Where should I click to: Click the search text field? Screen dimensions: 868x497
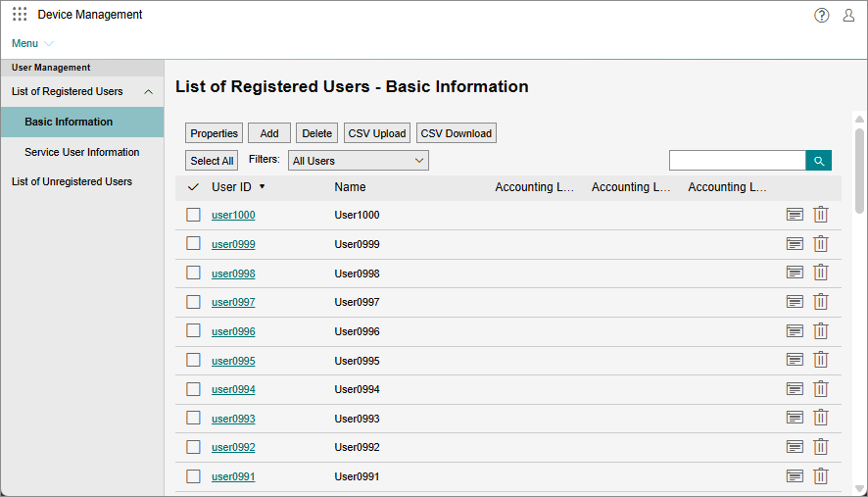[x=737, y=161]
